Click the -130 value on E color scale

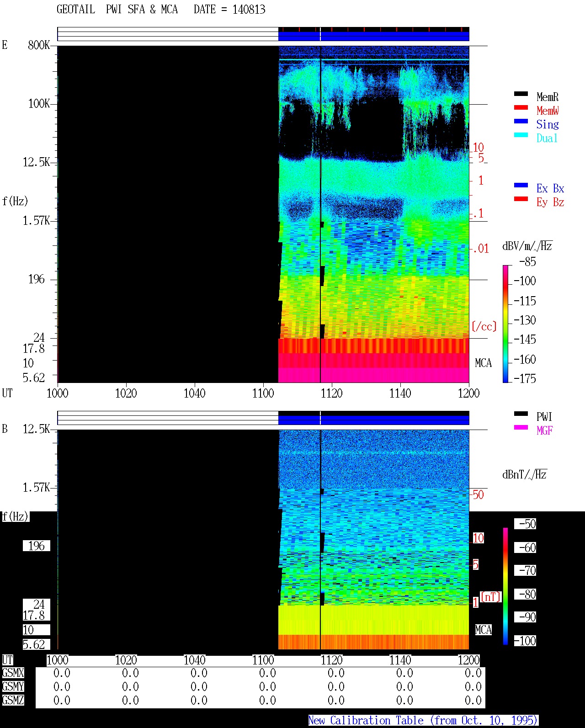tap(525, 320)
